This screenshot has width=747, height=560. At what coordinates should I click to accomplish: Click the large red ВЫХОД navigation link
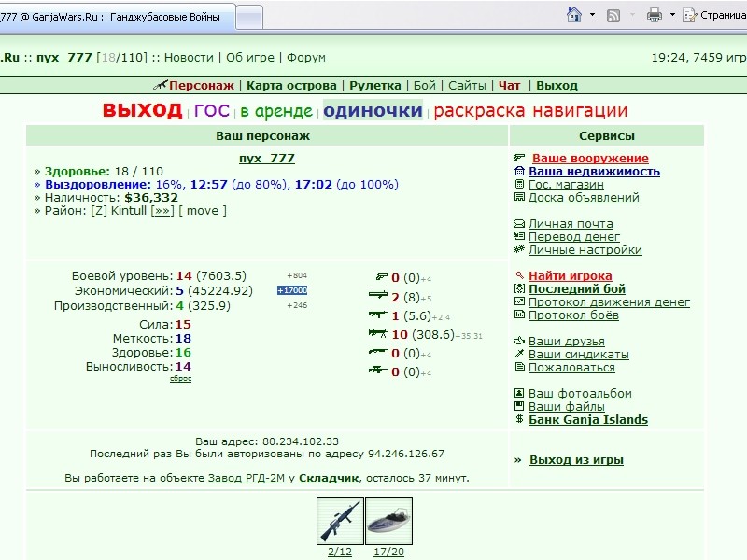pos(143,110)
